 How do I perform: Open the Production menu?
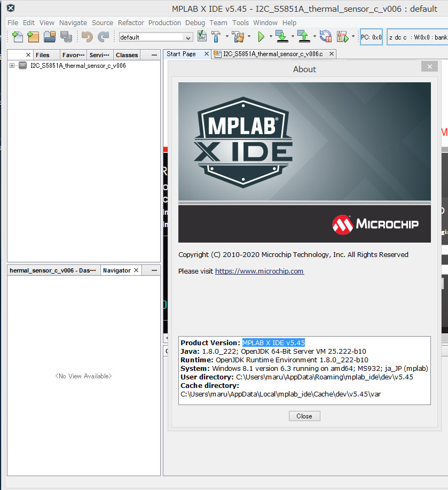coord(164,23)
